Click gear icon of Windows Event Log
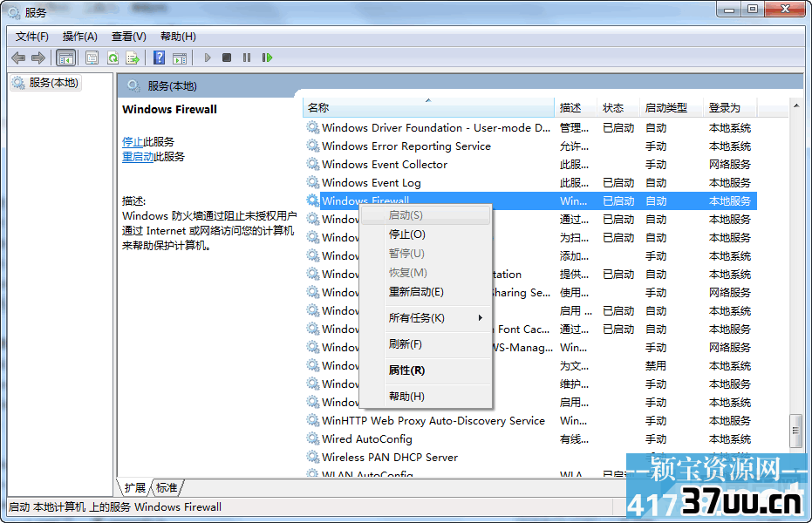The width and height of the screenshot is (812, 523). point(312,182)
